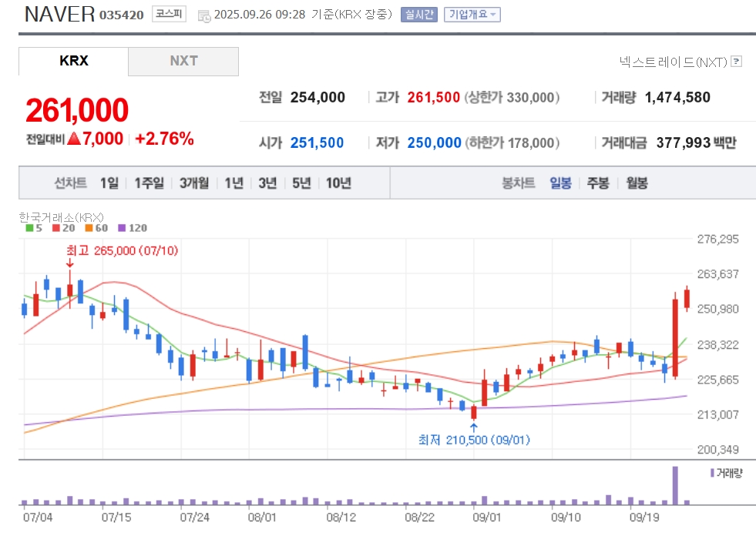
Task: Click the 200,349 price axis label
Action: click(x=718, y=450)
